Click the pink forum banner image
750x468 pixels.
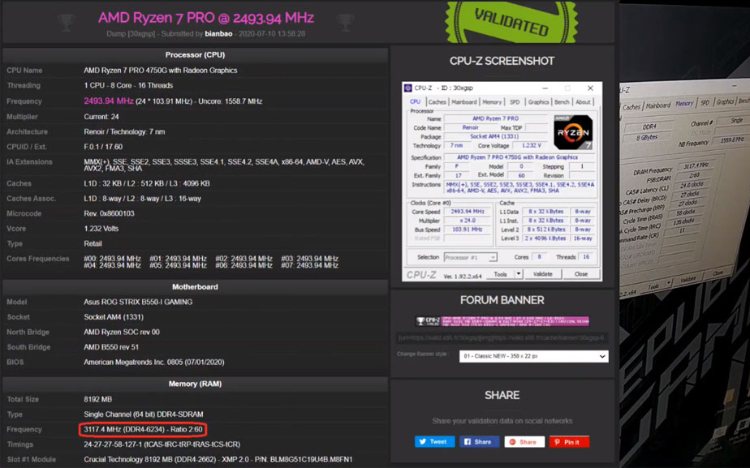click(x=502, y=321)
